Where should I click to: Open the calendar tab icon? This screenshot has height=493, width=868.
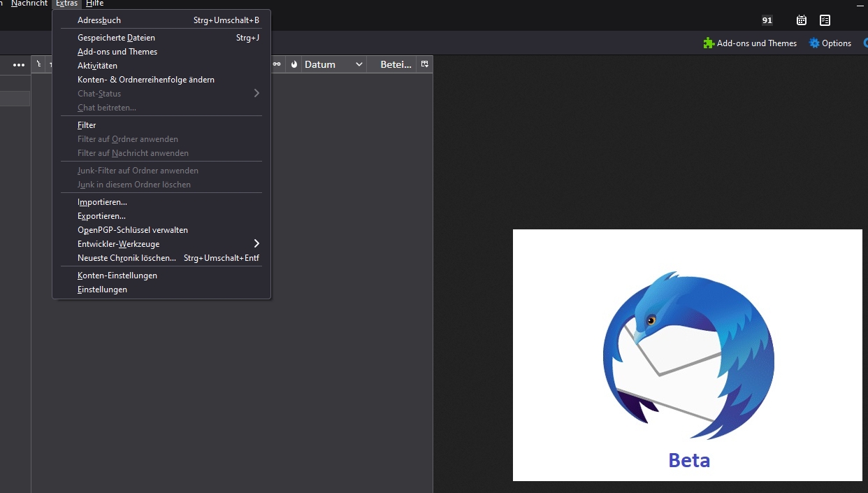pyautogui.click(x=802, y=20)
